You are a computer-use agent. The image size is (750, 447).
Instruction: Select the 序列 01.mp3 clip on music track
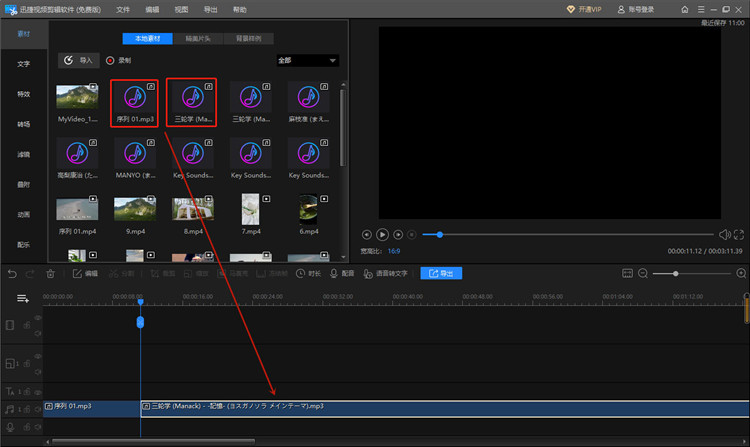click(91, 409)
